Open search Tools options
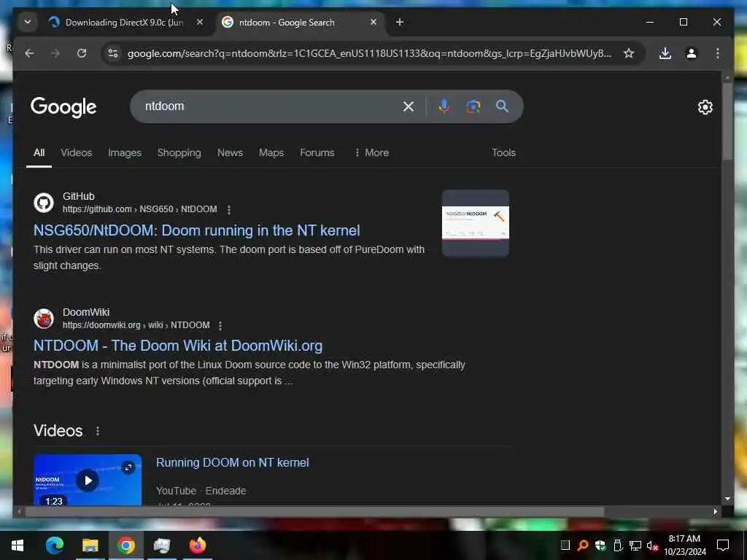Image resolution: width=747 pixels, height=560 pixels. 503,153
